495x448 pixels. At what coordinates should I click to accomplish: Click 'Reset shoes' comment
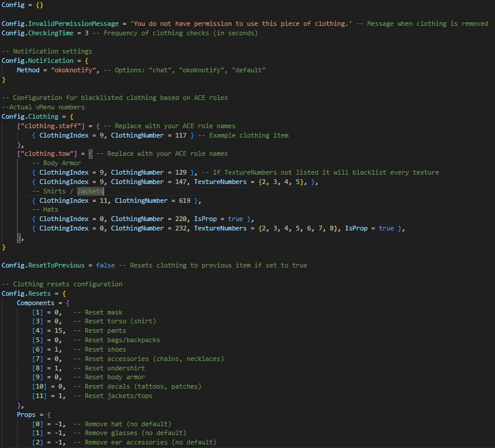[105, 349]
